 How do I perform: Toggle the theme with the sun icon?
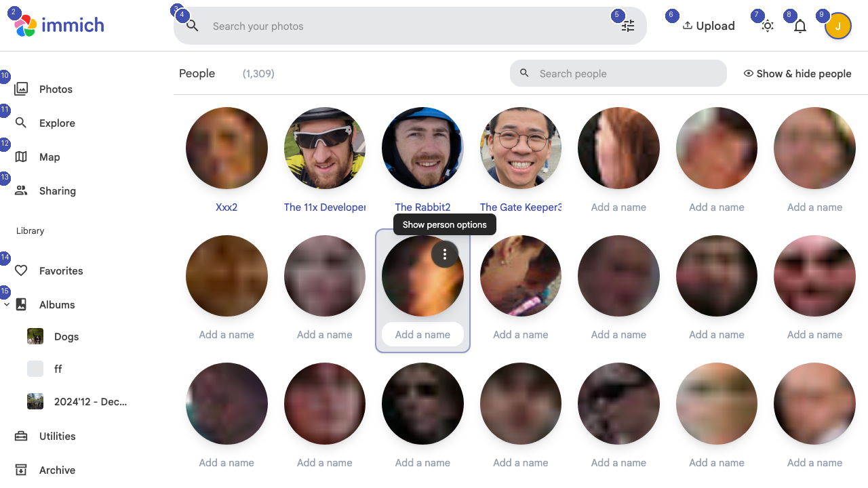tap(768, 25)
